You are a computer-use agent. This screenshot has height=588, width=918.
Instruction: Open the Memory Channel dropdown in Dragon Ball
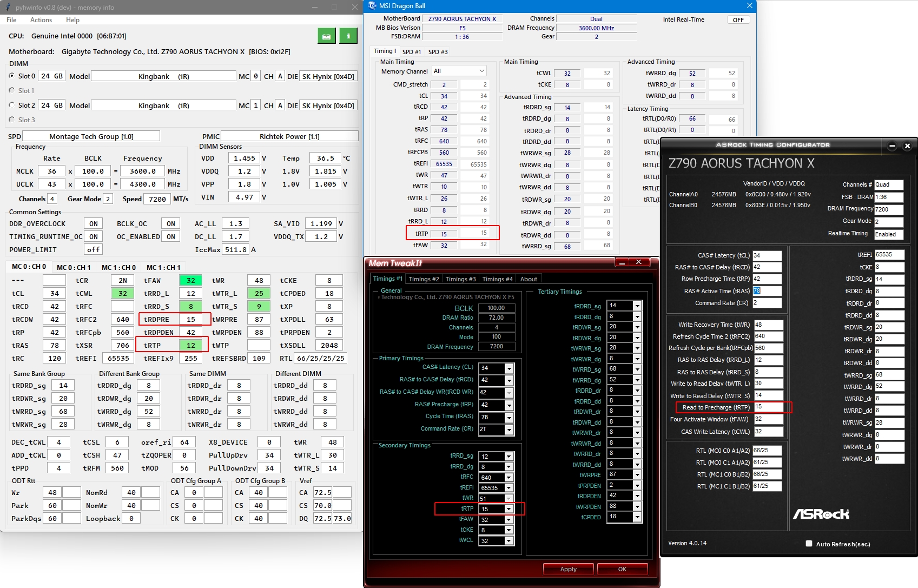tap(459, 71)
